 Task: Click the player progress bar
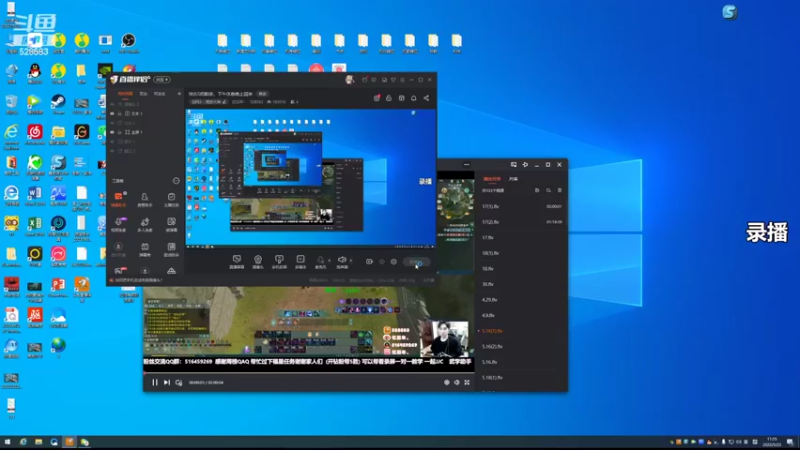point(309,373)
